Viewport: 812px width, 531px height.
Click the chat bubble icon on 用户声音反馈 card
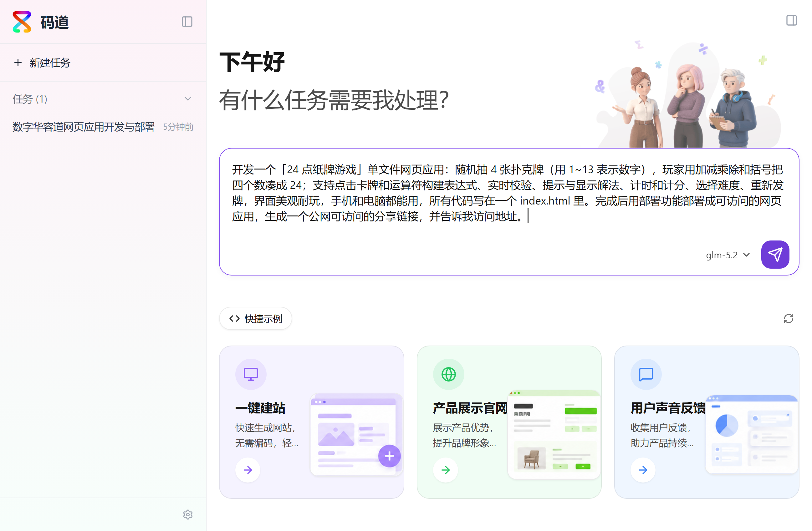pos(646,374)
